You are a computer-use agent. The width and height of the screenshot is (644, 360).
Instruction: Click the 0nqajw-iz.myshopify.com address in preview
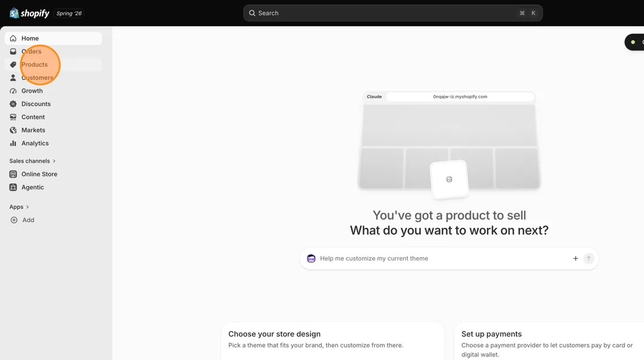(460, 97)
